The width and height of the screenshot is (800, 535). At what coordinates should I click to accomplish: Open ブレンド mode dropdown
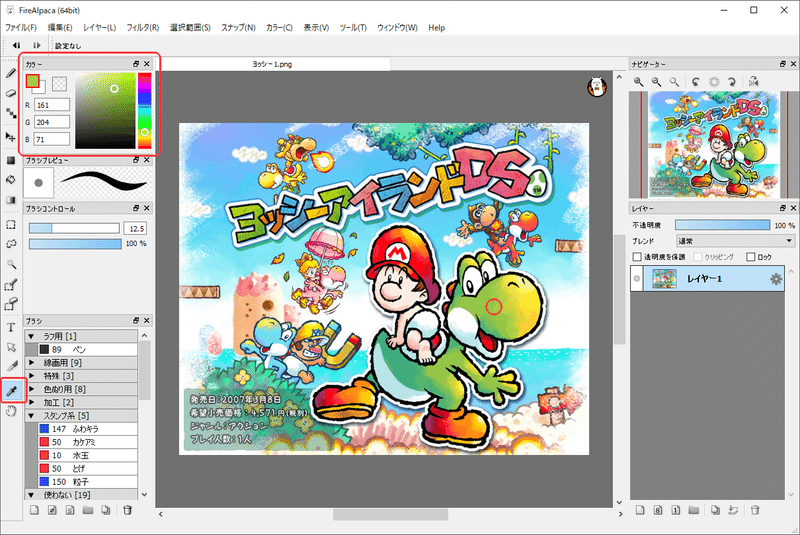coord(735,241)
